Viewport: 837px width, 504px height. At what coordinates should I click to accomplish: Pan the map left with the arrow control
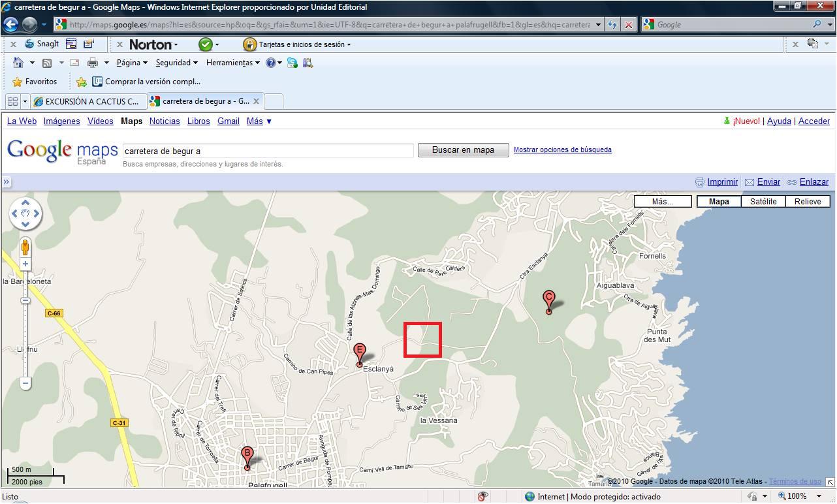click(x=14, y=213)
